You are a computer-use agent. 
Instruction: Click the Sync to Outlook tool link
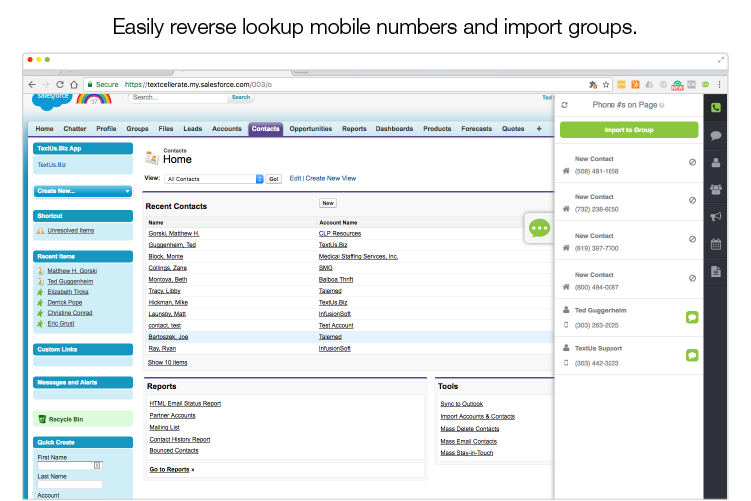462,404
